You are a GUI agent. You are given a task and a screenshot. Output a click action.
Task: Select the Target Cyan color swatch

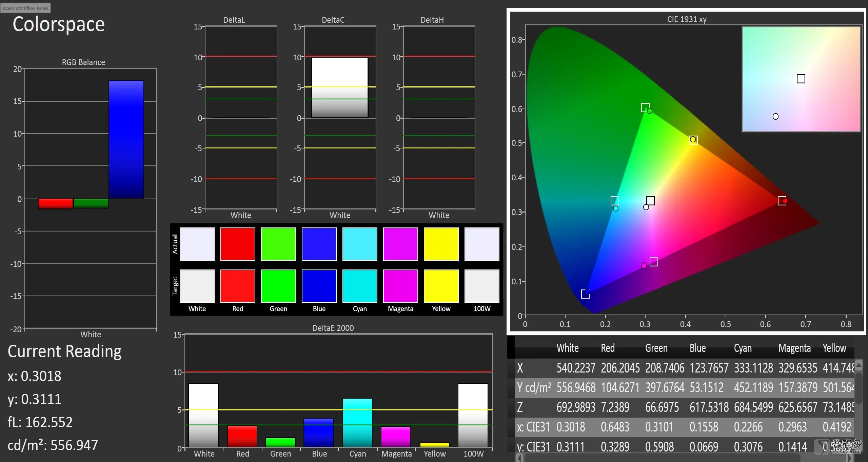pyautogui.click(x=360, y=286)
